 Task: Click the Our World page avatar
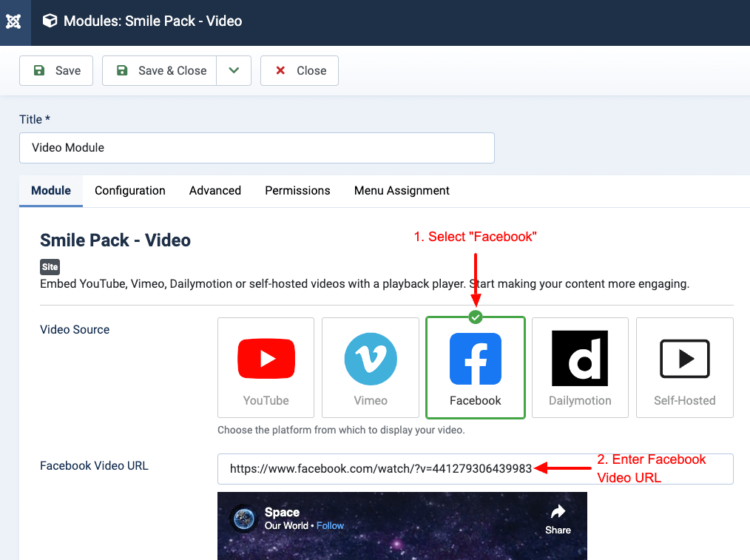pos(244,519)
